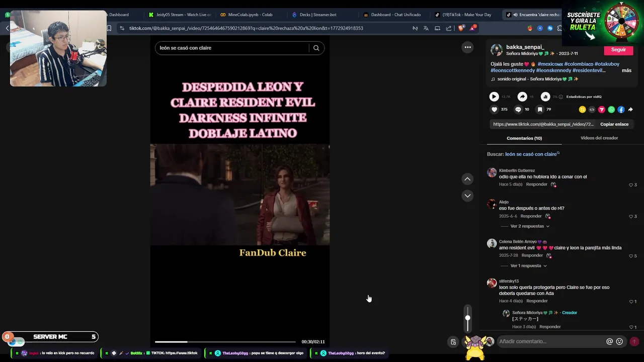Click the #otakuboy hashtag
Image resolution: width=644 pixels, height=362 pixels.
607,64
